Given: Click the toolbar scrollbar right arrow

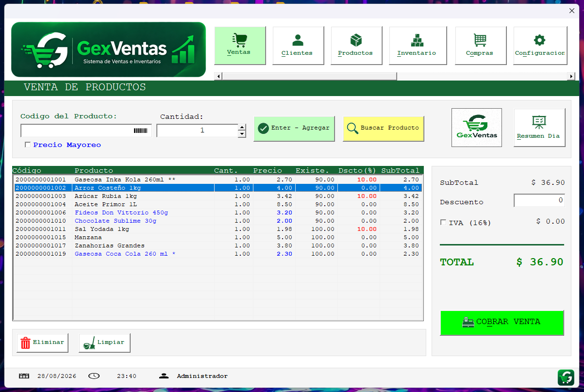Looking at the screenshot, I should tap(571, 76).
